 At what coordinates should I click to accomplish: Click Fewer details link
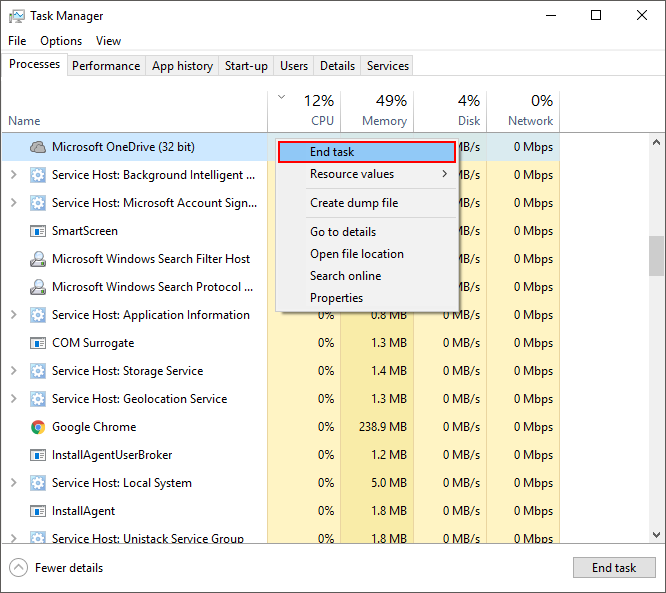pos(69,568)
